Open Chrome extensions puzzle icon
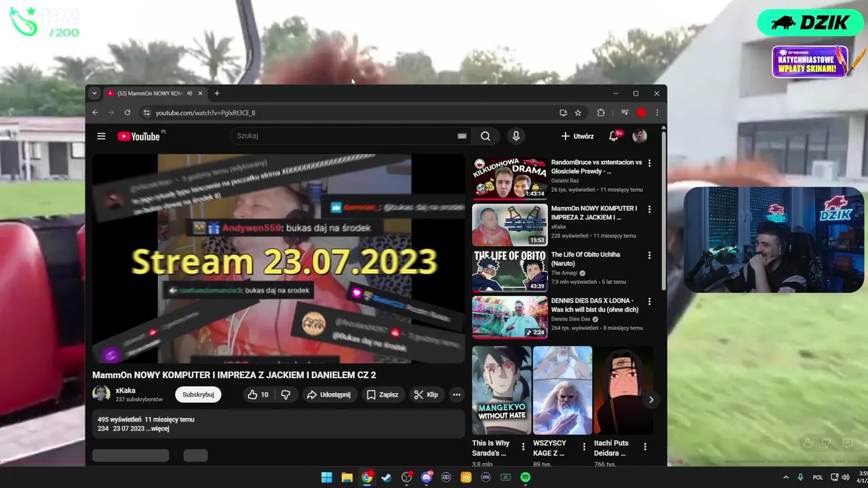 pyautogui.click(x=601, y=113)
